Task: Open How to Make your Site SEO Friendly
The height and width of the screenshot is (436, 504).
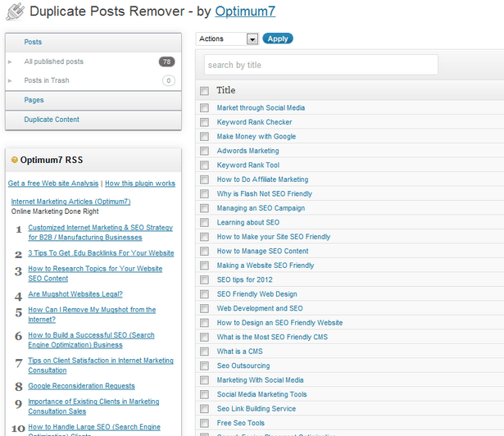Action: pyautogui.click(x=274, y=237)
